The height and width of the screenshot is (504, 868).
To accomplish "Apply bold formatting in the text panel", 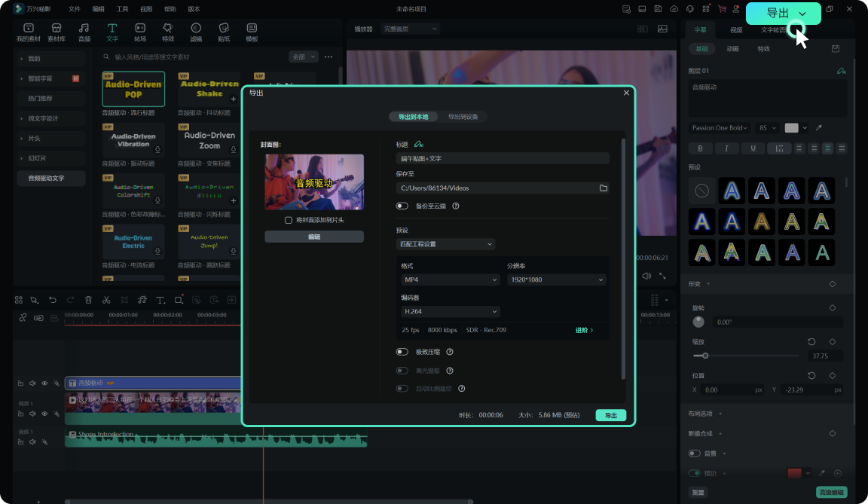I will point(700,148).
